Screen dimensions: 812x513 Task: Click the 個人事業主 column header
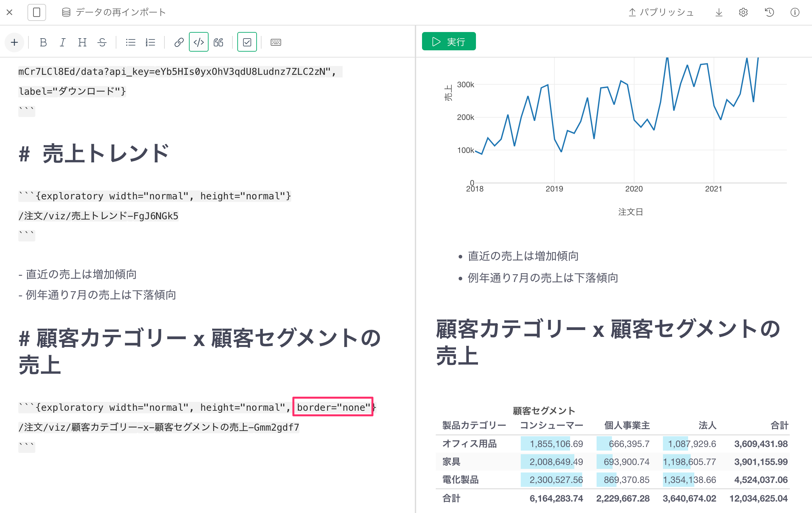point(627,425)
